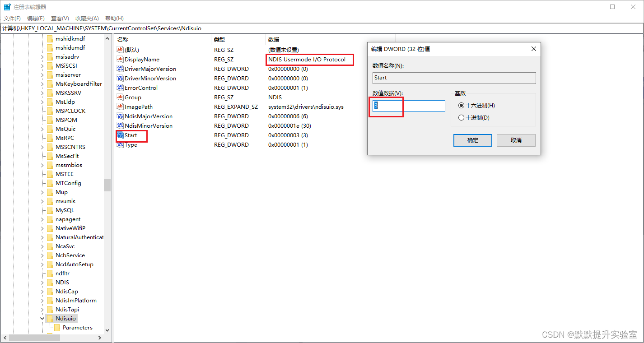The width and height of the screenshot is (644, 343).
Task: Click the folder icon of mshidkmdf key
Action: tap(50, 39)
